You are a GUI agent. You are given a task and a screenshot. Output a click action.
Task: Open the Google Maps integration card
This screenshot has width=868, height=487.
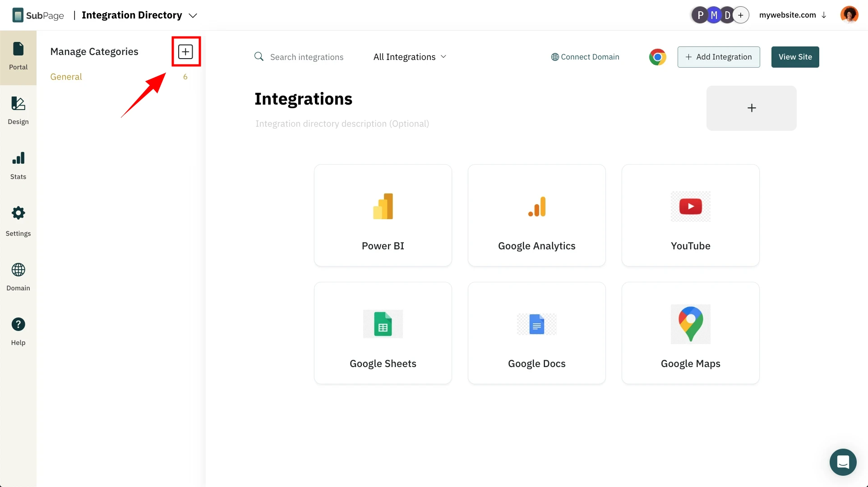coord(691,333)
